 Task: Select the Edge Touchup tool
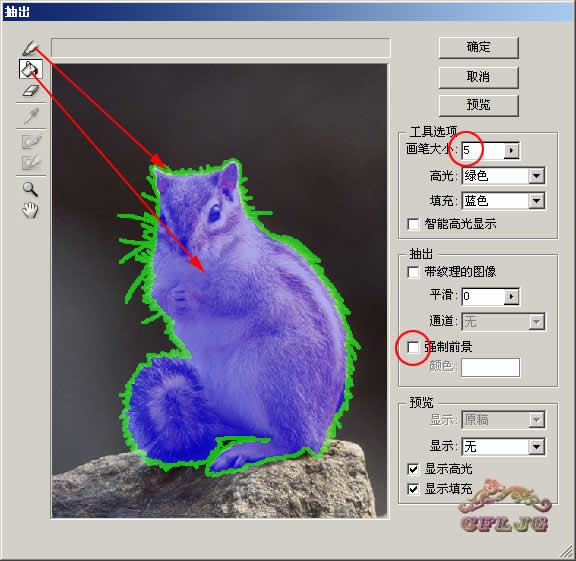(30, 162)
